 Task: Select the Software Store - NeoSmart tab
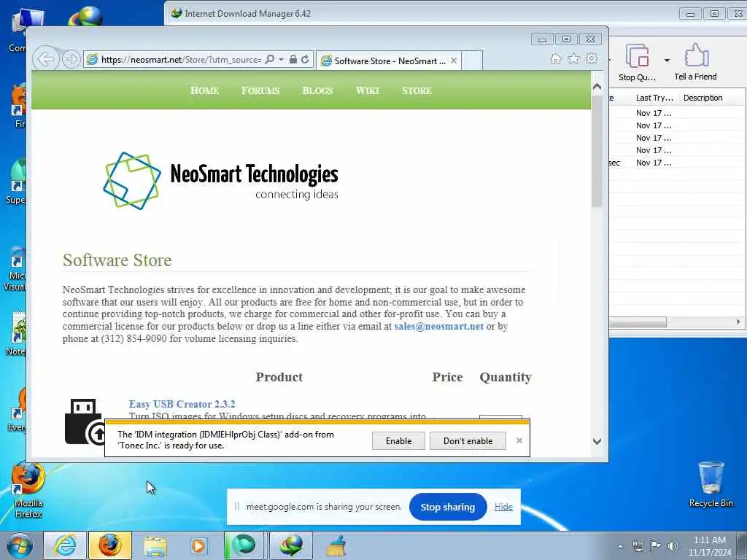tap(388, 61)
